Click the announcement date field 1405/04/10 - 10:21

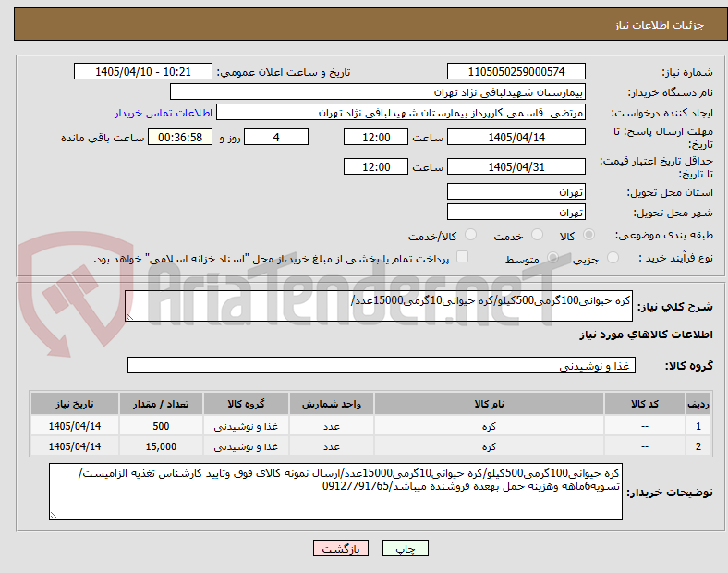coord(143,72)
